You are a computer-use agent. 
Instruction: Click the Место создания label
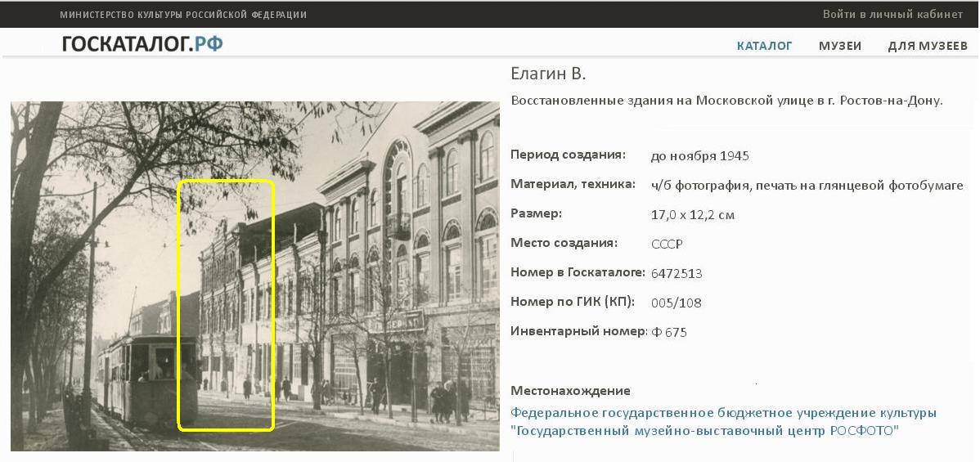pos(564,243)
